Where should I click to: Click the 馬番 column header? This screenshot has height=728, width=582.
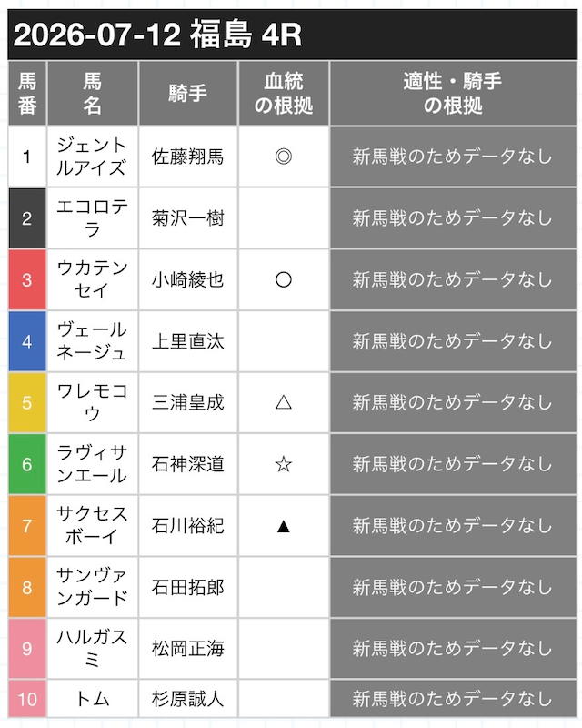[x=27, y=94]
